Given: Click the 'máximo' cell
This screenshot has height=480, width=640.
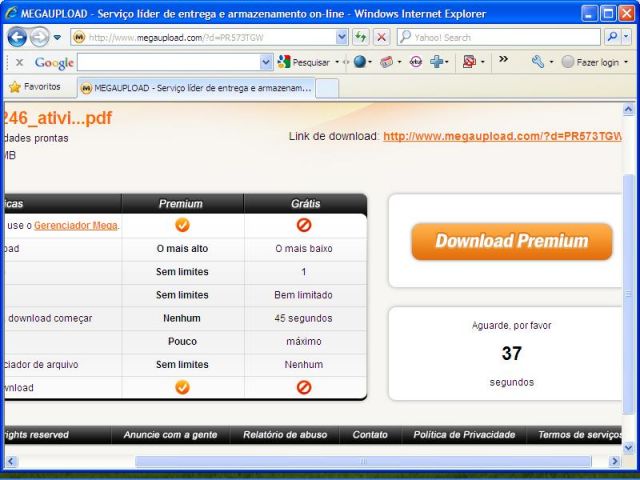Looking at the screenshot, I should click(304, 342).
